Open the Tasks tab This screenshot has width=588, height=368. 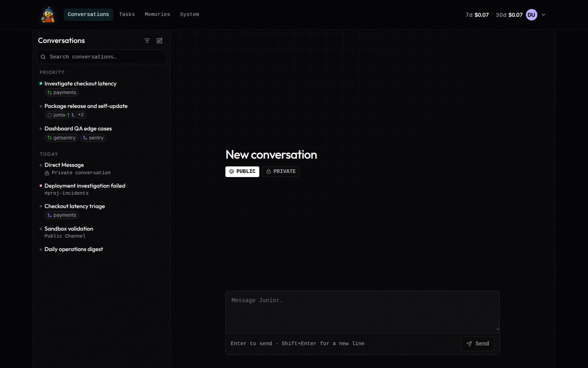(127, 14)
